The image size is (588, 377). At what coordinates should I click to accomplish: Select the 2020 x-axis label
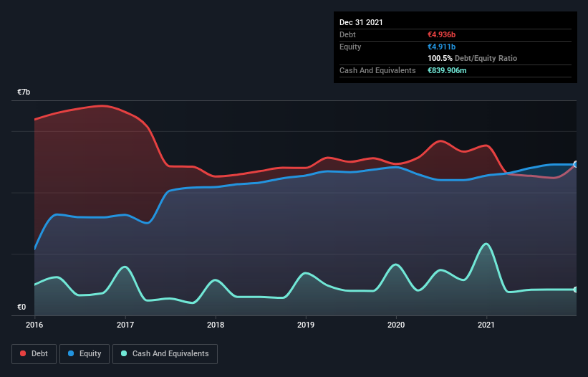(396, 325)
